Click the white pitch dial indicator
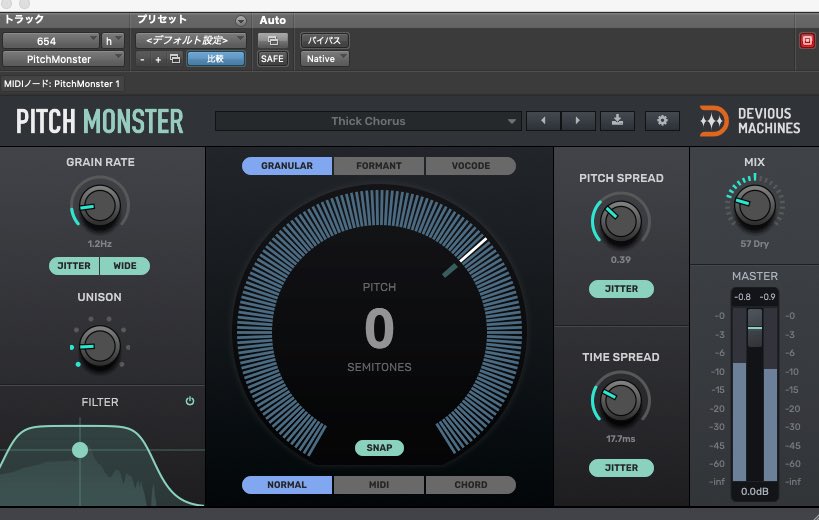Screen dimensions: 819x520 (473, 250)
